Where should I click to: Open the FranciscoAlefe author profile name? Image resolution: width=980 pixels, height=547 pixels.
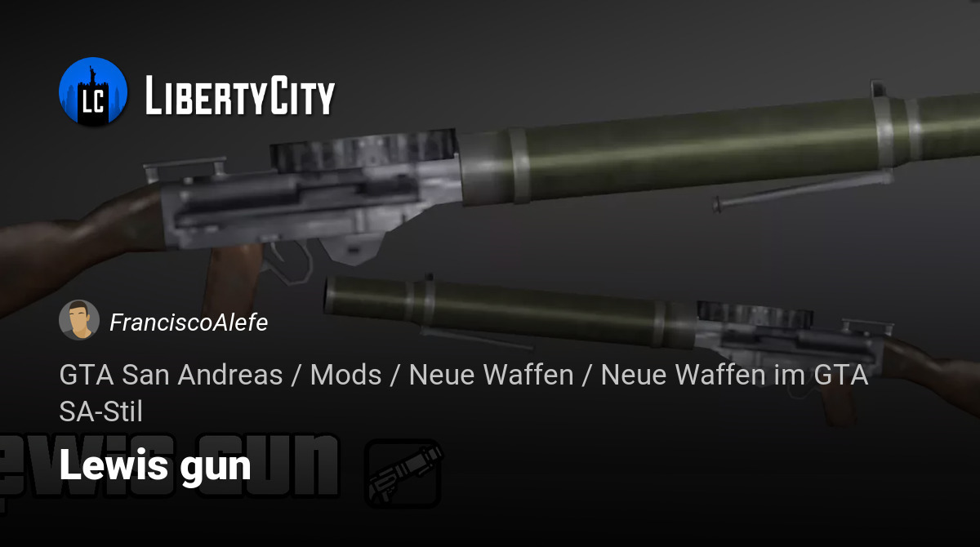pyautogui.click(x=189, y=322)
